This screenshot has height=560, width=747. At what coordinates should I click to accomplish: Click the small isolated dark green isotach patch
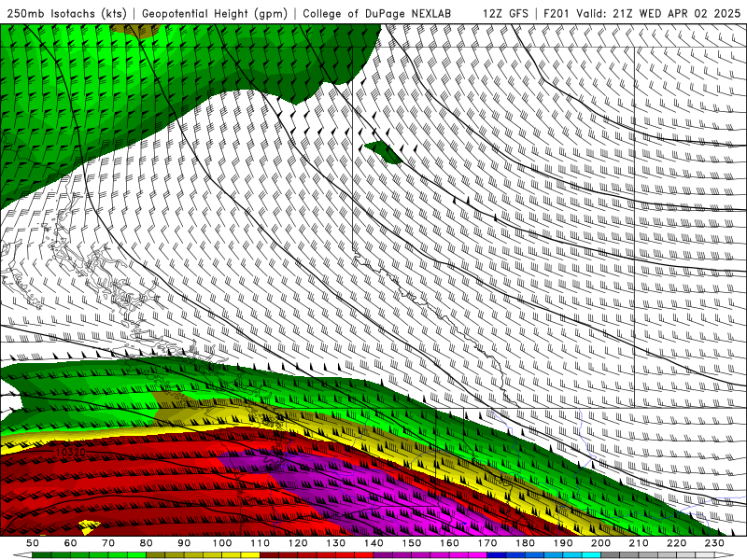pyautogui.click(x=384, y=152)
